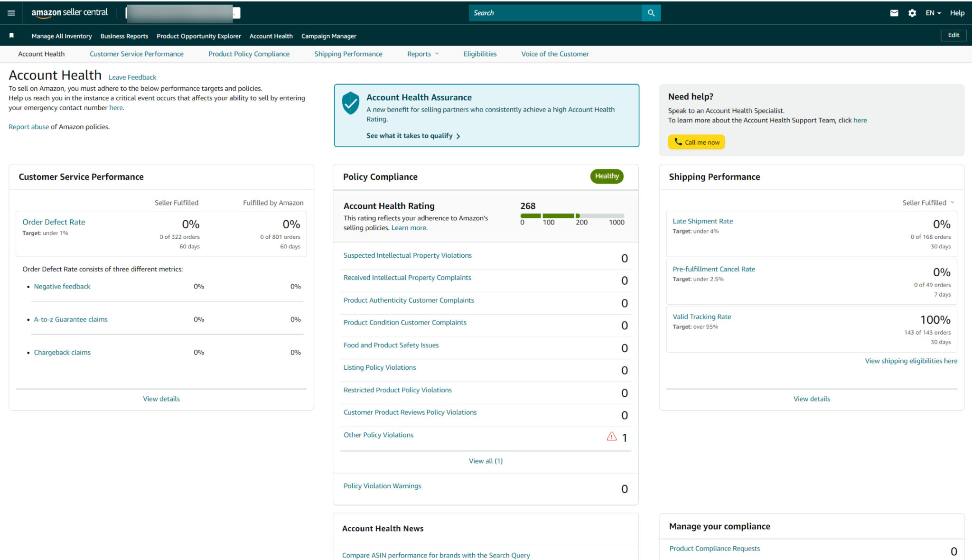972x560 pixels.
Task: Switch to Product Policy Compliance tab
Action: tap(249, 54)
